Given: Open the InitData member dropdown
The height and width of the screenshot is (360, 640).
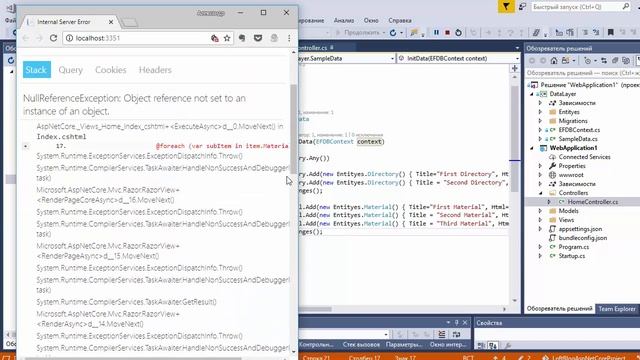Looking at the screenshot, I should click(x=517, y=58).
